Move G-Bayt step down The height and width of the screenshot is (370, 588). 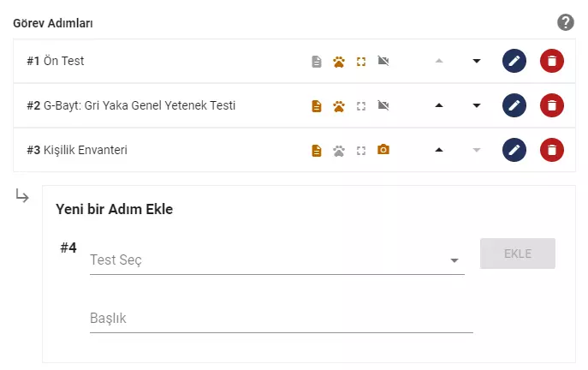pos(477,106)
